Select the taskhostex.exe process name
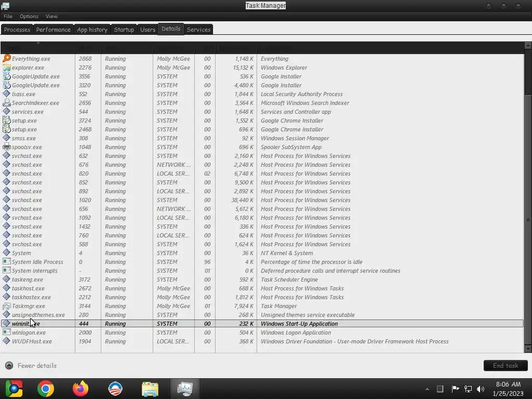 pyautogui.click(x=31, y=297)
